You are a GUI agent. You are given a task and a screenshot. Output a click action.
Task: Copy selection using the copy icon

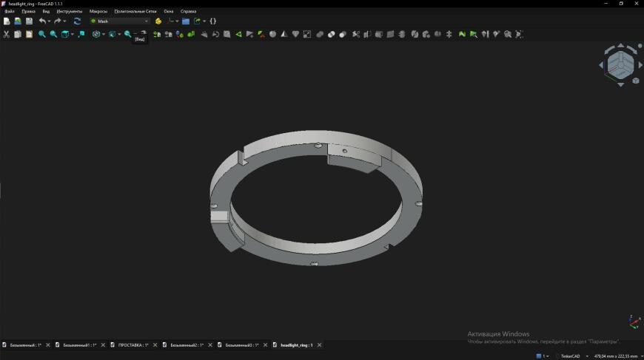pos(18,34)
